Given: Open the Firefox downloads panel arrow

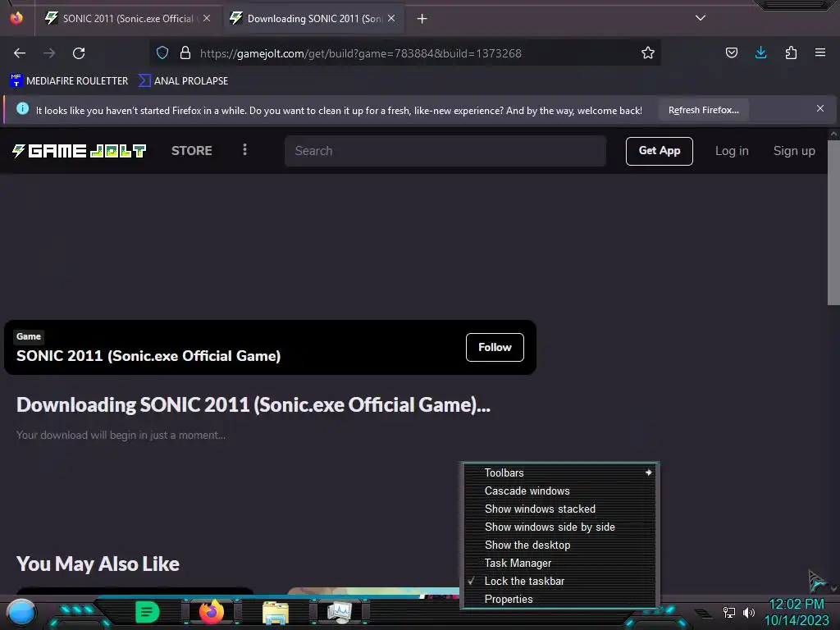Looking at the screenshot, I should (760, 52).
